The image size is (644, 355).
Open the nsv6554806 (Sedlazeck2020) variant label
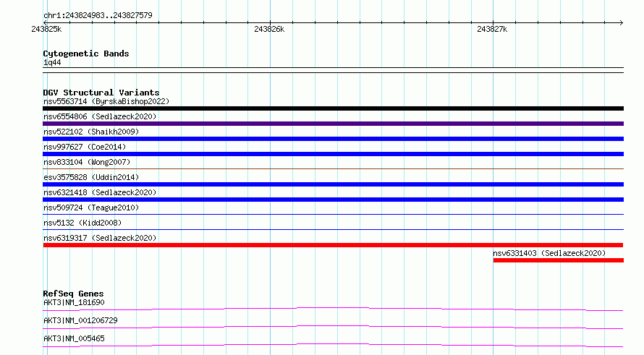[x=100, y=116]
